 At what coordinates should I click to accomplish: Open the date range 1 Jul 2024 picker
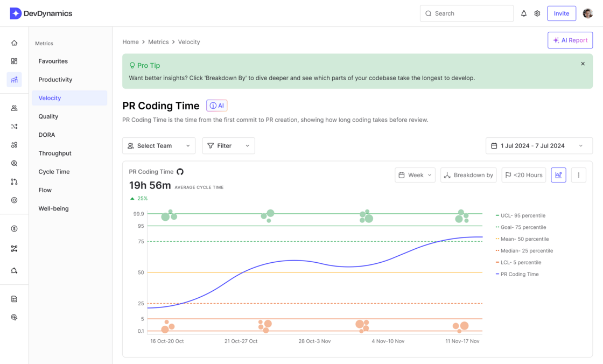539,146
